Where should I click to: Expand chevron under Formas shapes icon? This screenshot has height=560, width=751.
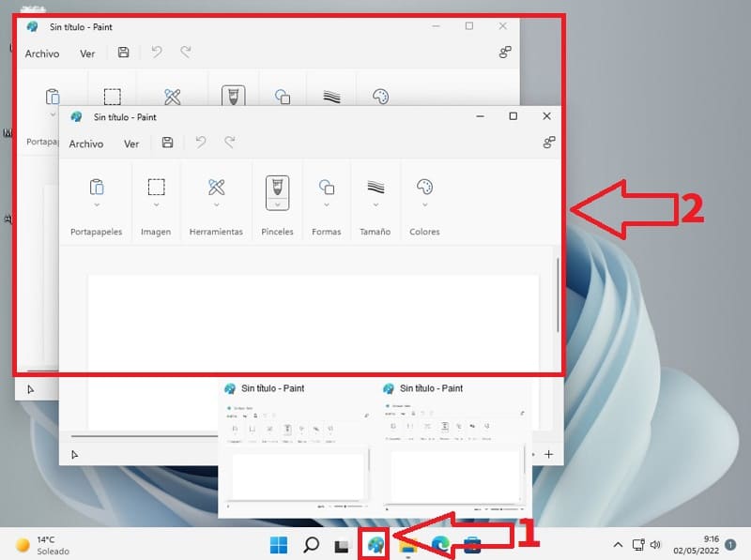point(327,204)
